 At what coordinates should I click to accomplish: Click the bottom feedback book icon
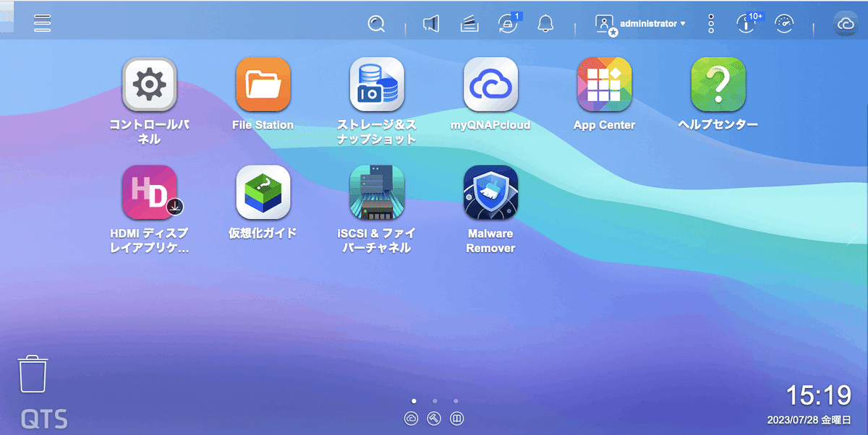(x=456, y=418)
